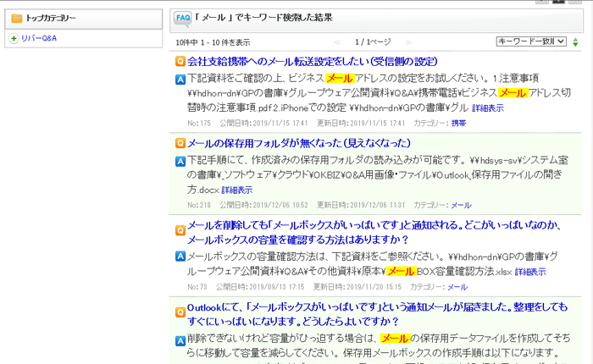
Task: Toggle ascending/descending sort arrows icon
Action: (576, 41)
